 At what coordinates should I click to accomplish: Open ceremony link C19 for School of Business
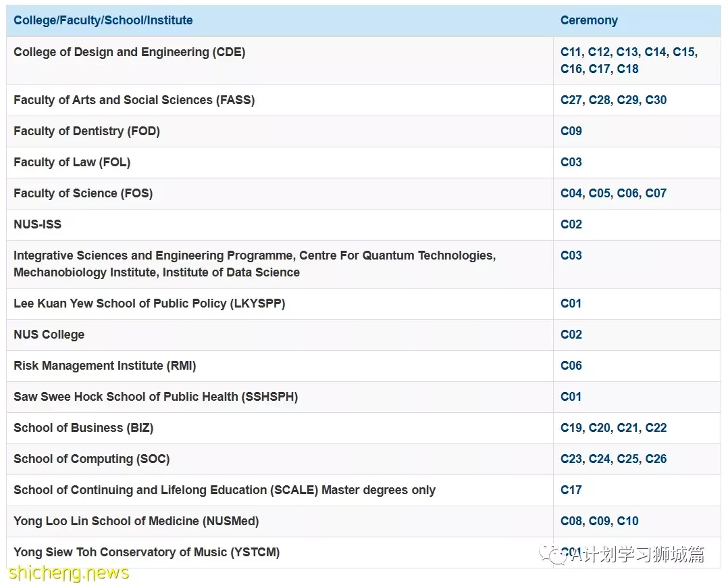coord(571,428)
